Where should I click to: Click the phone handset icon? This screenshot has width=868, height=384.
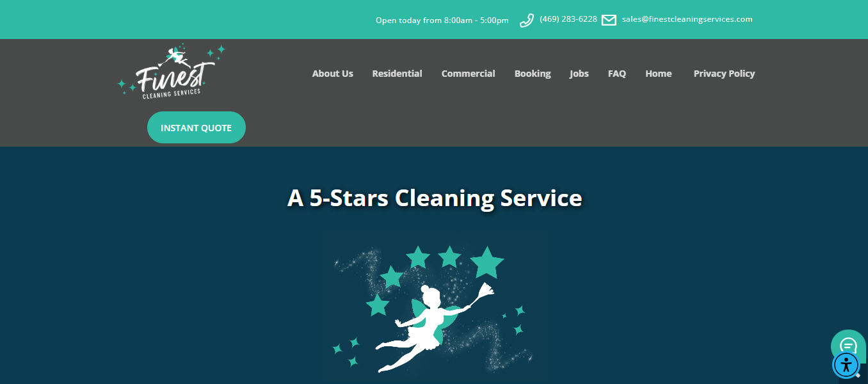click(x=527, y=20)
